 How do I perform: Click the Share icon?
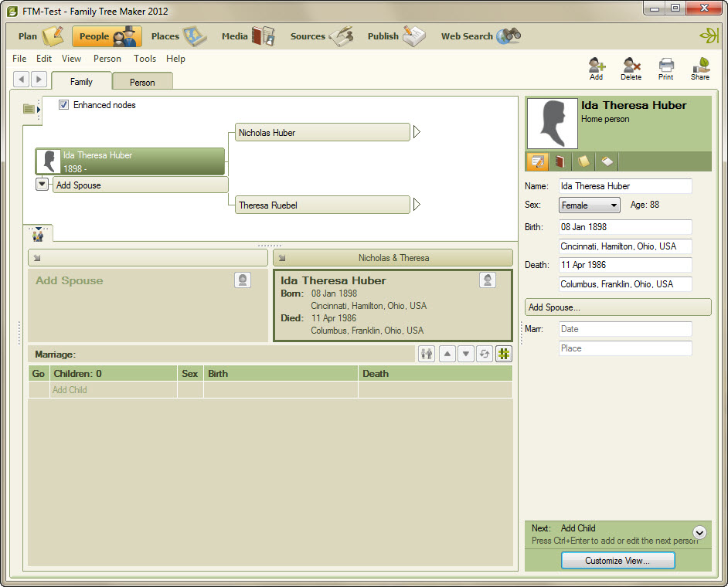(x=699, y=69)
